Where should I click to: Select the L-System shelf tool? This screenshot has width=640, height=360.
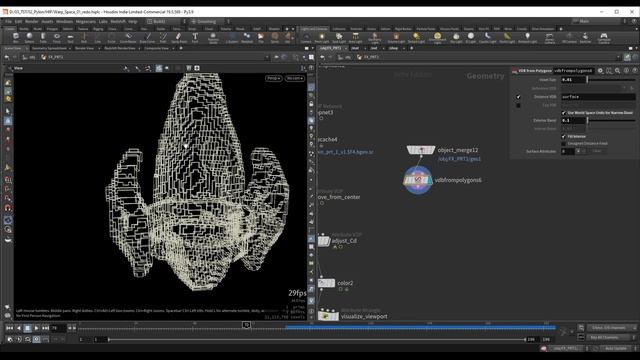(232, 38)
